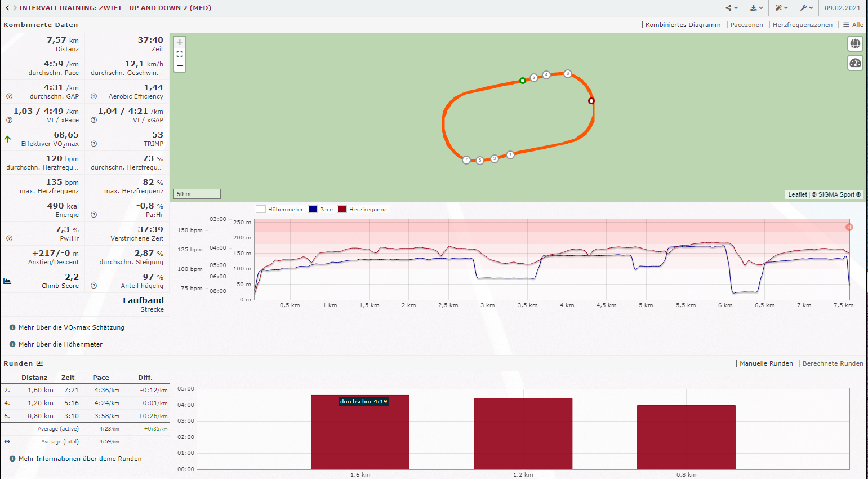868x479 pixels.
Task: Toggle eye icon next to Average (total)
Action: pos(7,442)
